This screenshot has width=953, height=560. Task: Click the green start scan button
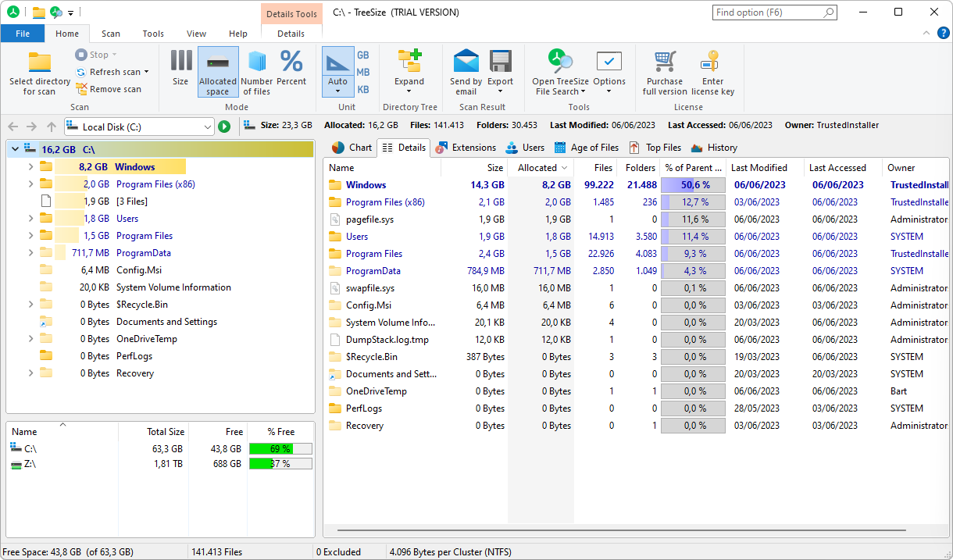tap(224, 127)
